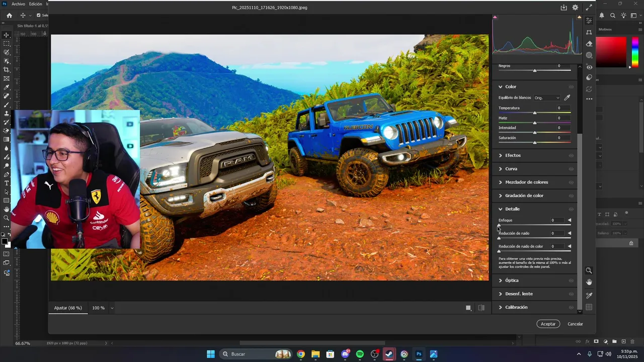644x362 pixels.
Task: Open the Masking tool in Camera Raw
Action: click(x=589, y=55)
